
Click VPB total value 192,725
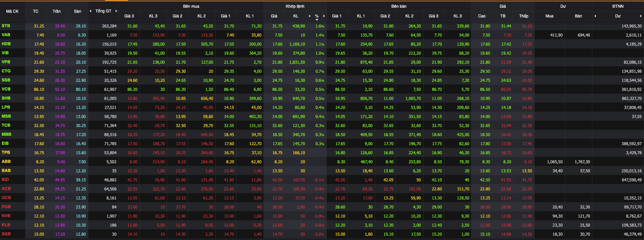coord(109,62)
